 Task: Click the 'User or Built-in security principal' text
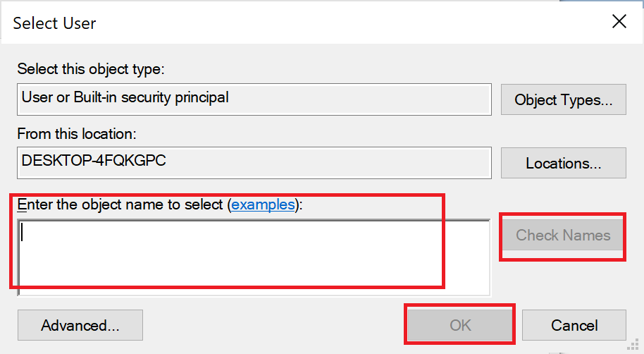point(125,97)
